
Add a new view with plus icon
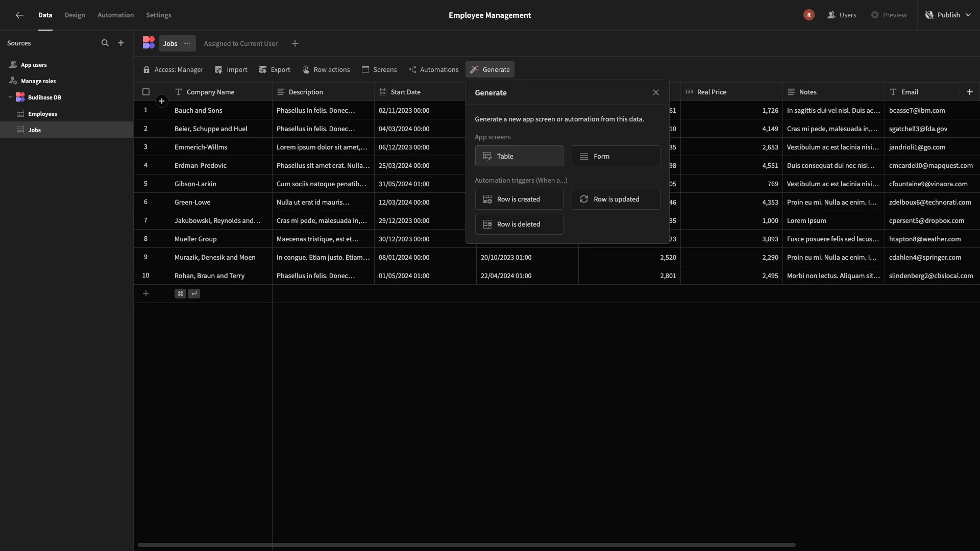[x=295, y=43]
